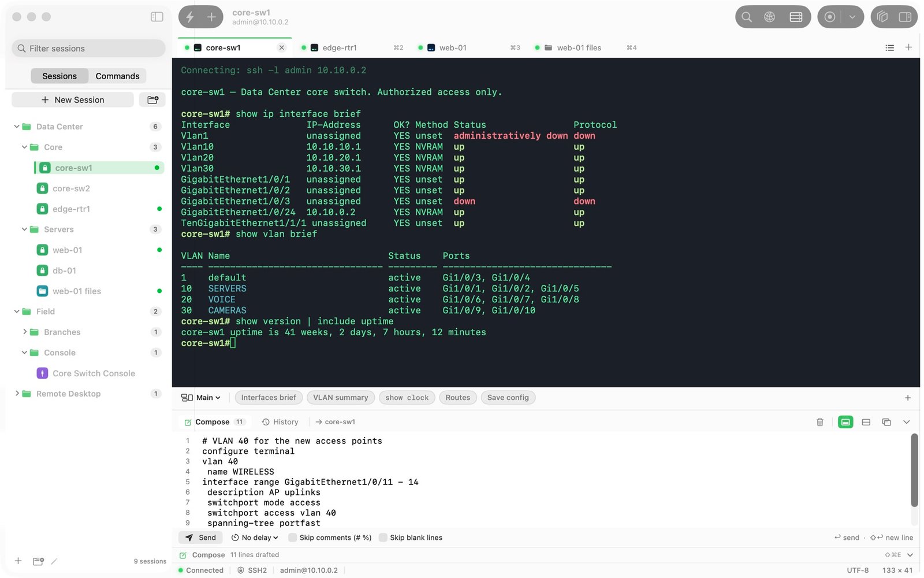Viewport: 924px width, 578px height.
Task: Switch to the Commands tab in sidebar
Action: click(x=117, y=76)
